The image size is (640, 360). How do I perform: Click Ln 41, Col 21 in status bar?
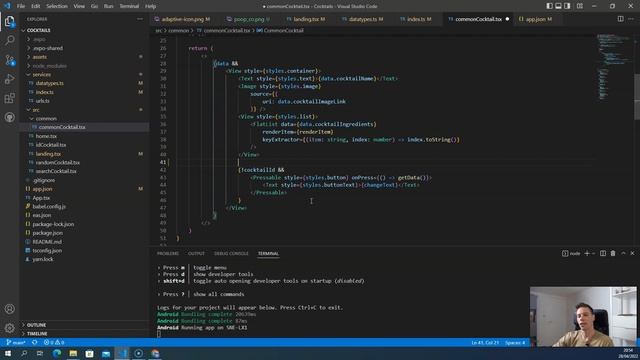click(485, 342)
